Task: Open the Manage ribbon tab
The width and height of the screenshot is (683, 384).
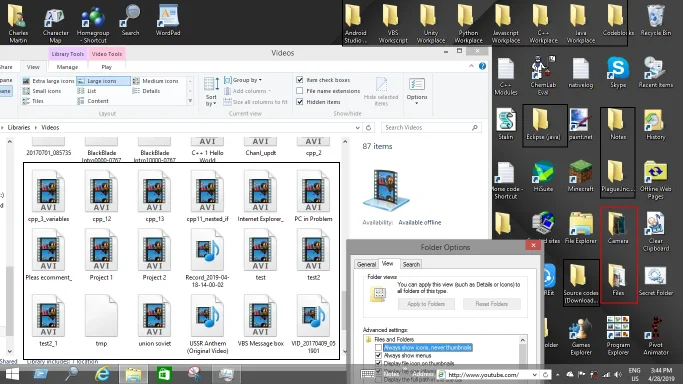Action: pos(67,67)
